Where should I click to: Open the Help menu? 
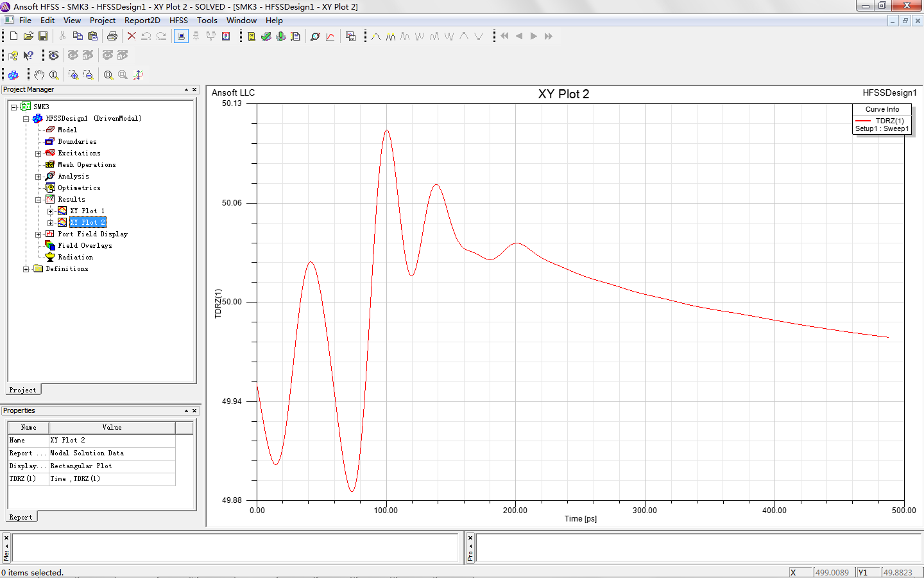[274, 21]
